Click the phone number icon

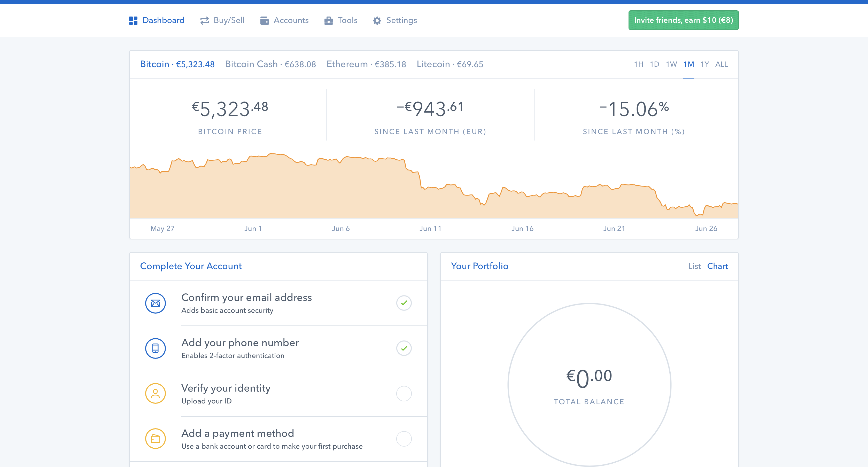tap(155, 348)
